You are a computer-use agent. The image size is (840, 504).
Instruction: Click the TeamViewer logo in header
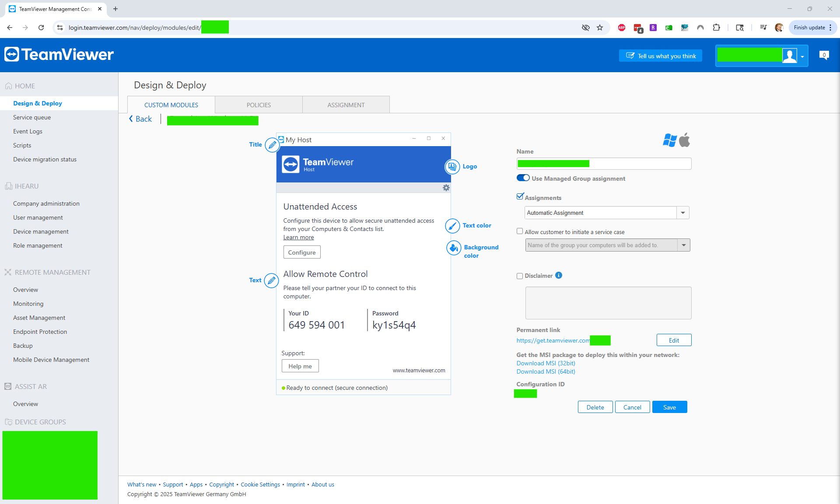coord(59,54)
